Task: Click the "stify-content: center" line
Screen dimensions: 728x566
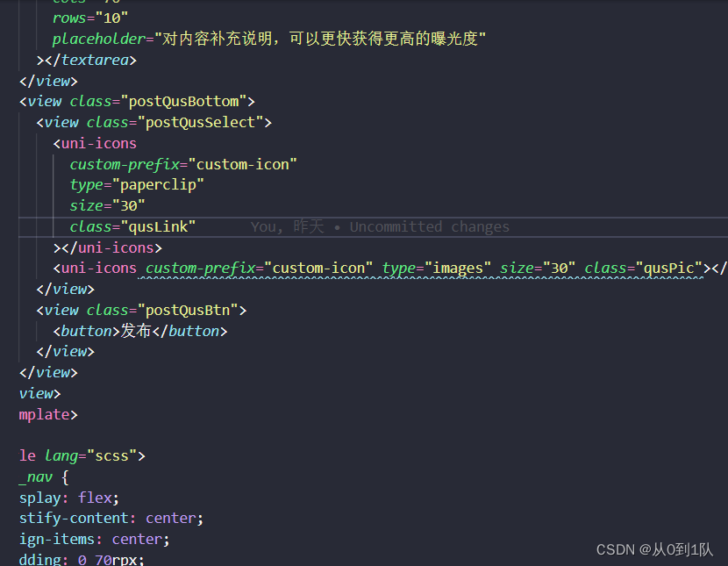Action: (111, 519)
